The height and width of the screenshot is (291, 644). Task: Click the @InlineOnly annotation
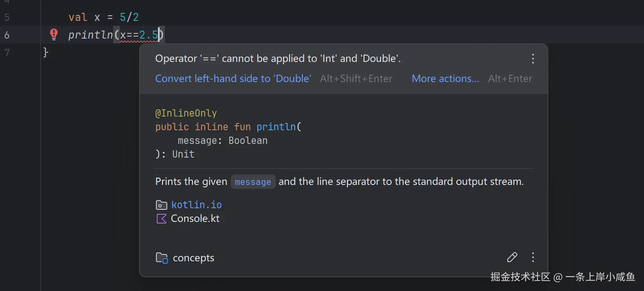point(186,113)
